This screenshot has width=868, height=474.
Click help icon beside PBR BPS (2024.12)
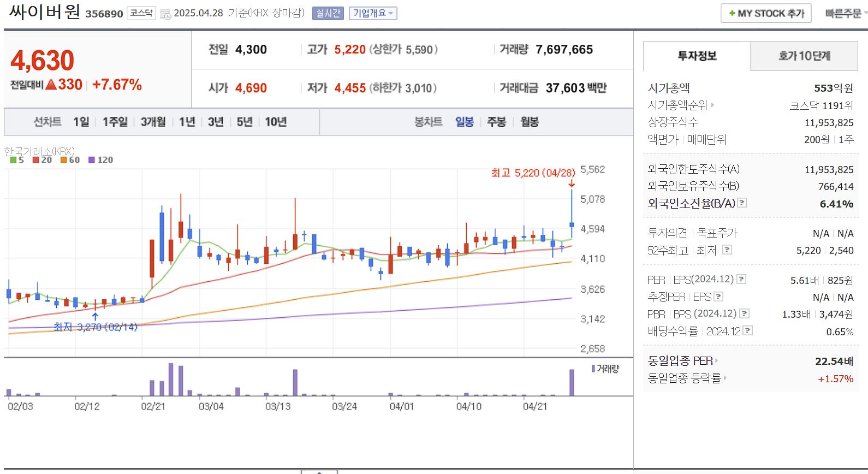point(744,313)
